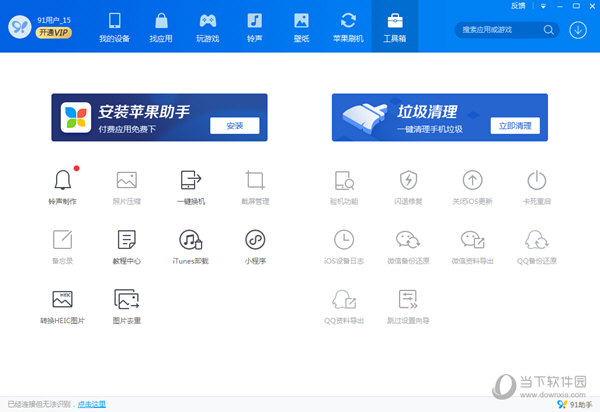Click the search magnifier icon
This screenshot has height=412, width=600.
pyautogui.click(x=549, y=30)
